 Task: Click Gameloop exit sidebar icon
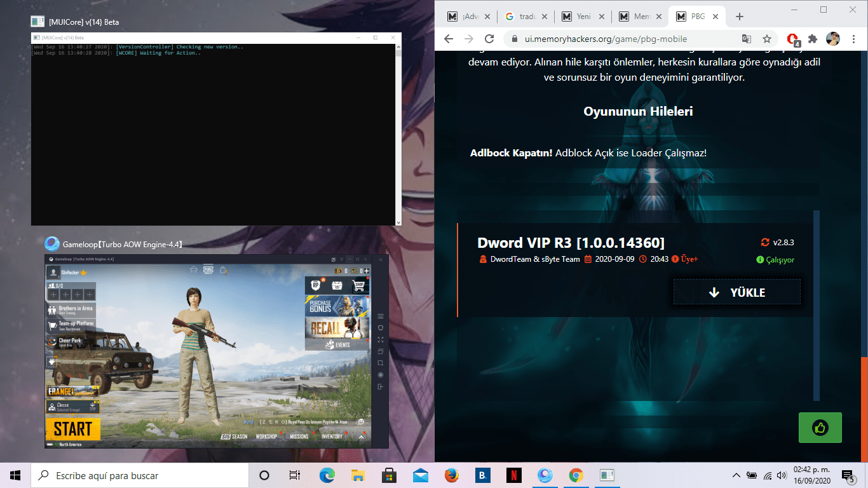pos(381,387)
